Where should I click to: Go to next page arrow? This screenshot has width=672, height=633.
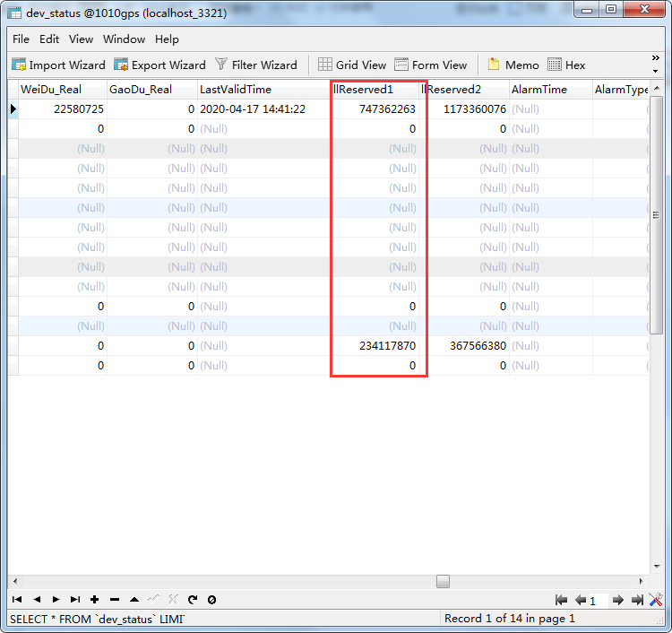pos(617,600)
